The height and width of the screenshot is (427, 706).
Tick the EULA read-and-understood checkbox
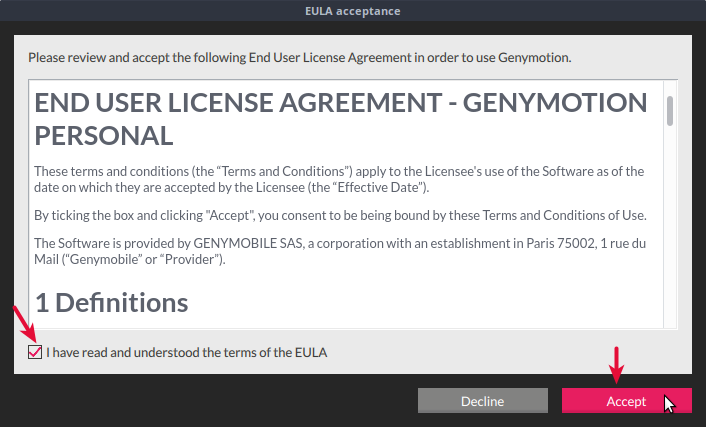pyautogui.click(x=35, y=352)
